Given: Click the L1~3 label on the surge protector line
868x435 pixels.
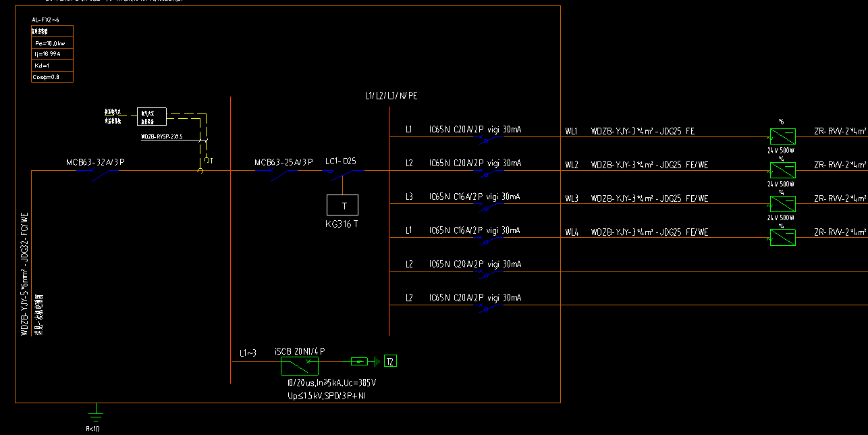Looking at the screenshot, I should coord(248,353).
